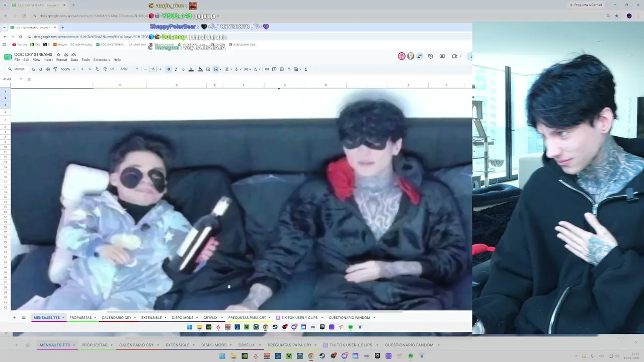Open the all sheets list icon
The height and width of the screenshot is (362, 644).
point(23,318)
